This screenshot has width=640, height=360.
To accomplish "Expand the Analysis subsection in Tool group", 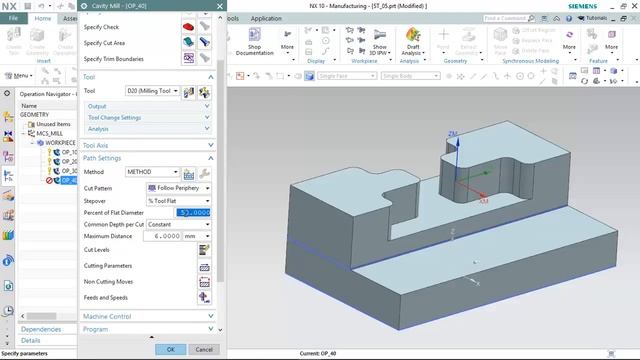I will click(207, 129).
